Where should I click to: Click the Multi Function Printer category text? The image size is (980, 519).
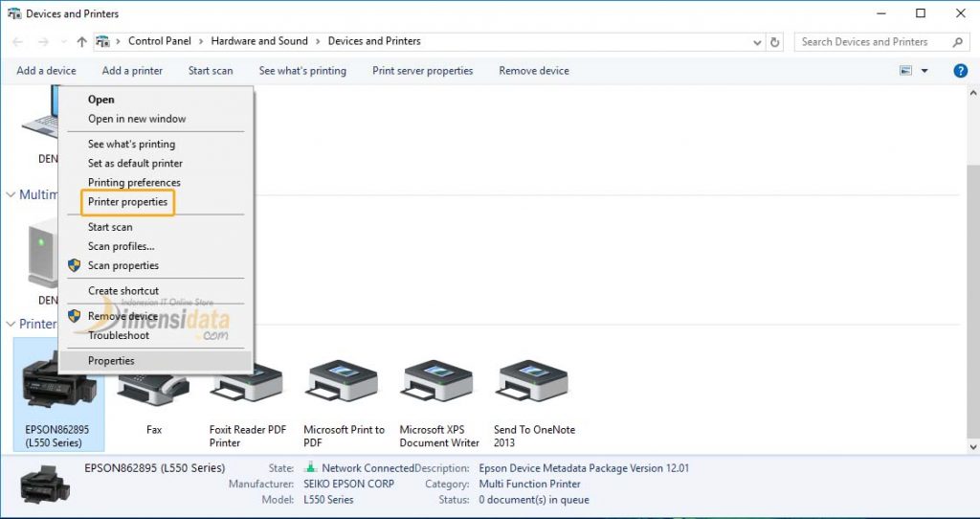pos(530,484)
